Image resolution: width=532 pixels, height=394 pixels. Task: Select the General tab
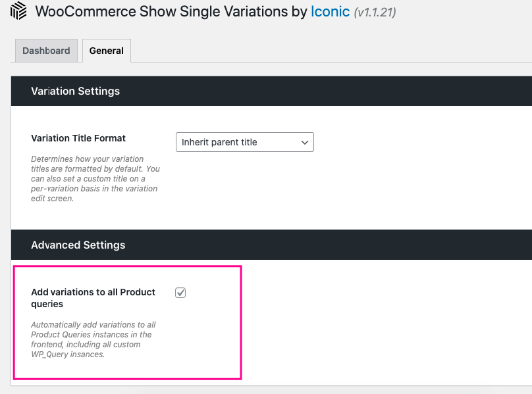[x=107, y=51]
